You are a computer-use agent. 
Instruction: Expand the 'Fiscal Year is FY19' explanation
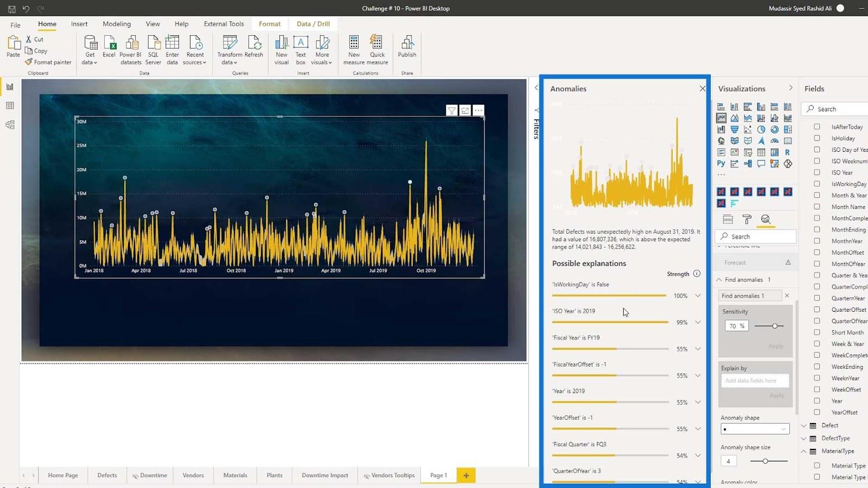pos(698,349)
